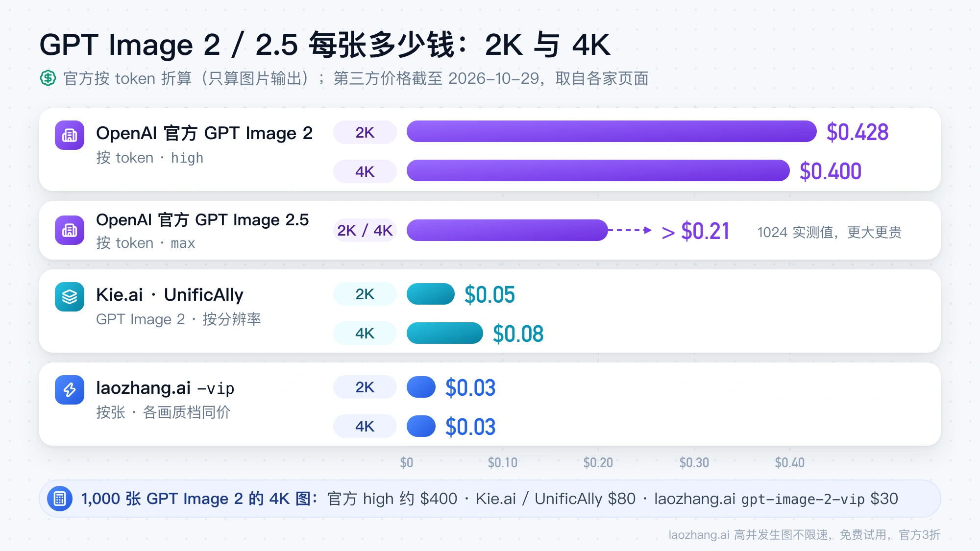Select the 2K / 4K pill for GPT Image 2.5
The height and width of the screenshot is (551, 980).
point(365,230)
